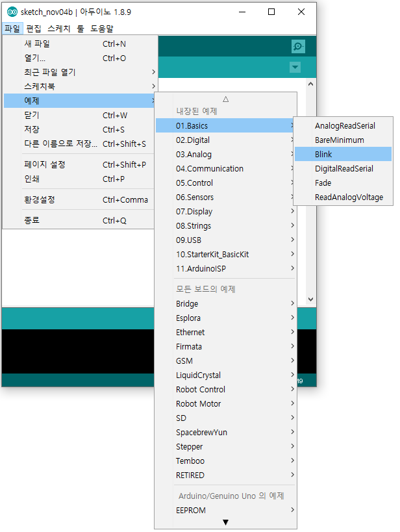Open the tab dropdown arrow button
This screenshot has width=400, height=532.
pyautogui.click(x=295, y=67)
